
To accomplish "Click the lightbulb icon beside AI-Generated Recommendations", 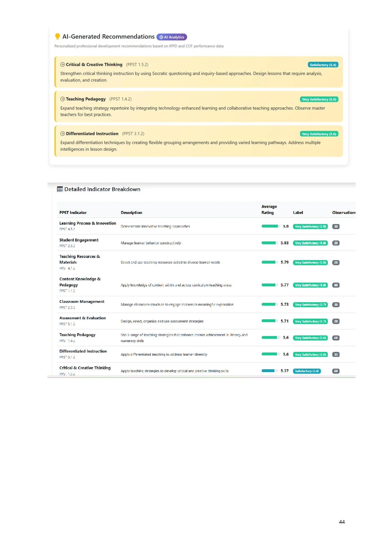I will pos(57,36).
